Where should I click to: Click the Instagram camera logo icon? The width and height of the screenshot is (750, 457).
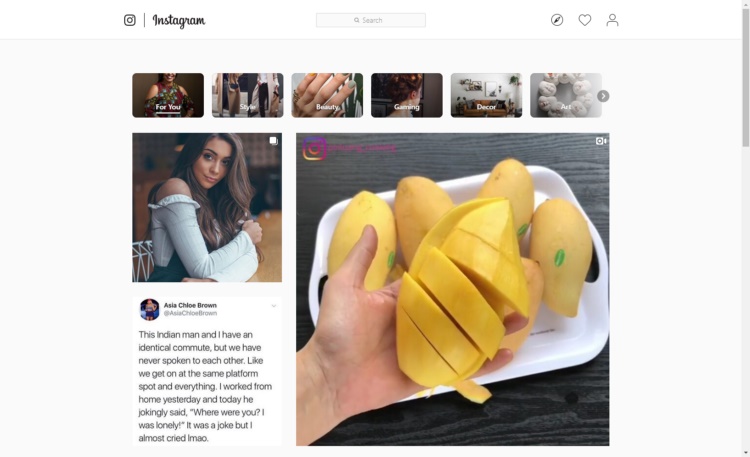tap(130, 20)
